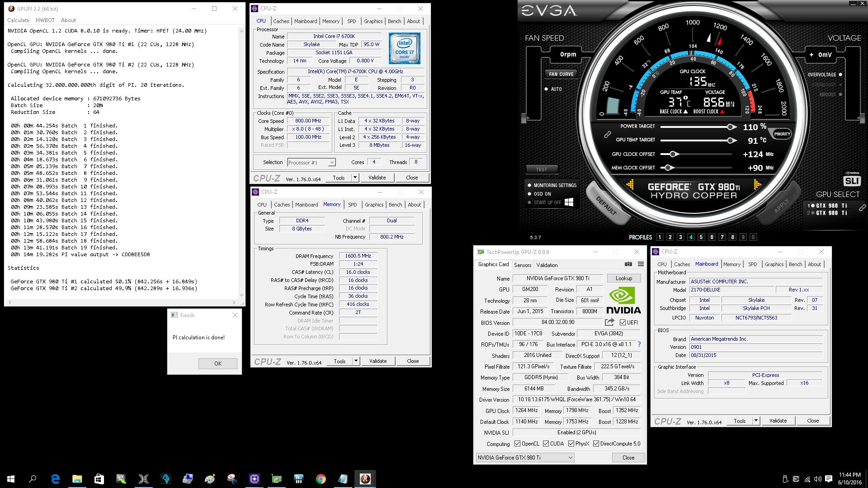Click the EVGA tray icon in system tray
This screenshot has width=868, height=488.
click(x=796, y=479)
